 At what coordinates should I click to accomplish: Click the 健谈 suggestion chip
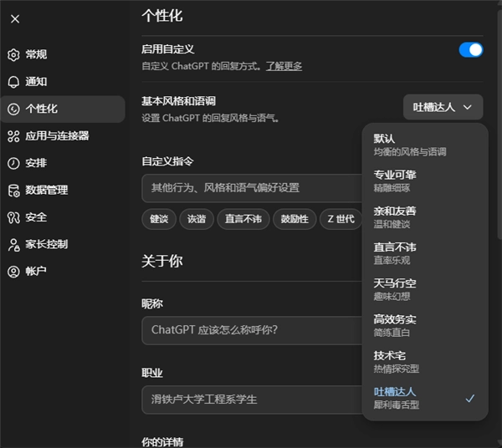click(x=159, y=219)
